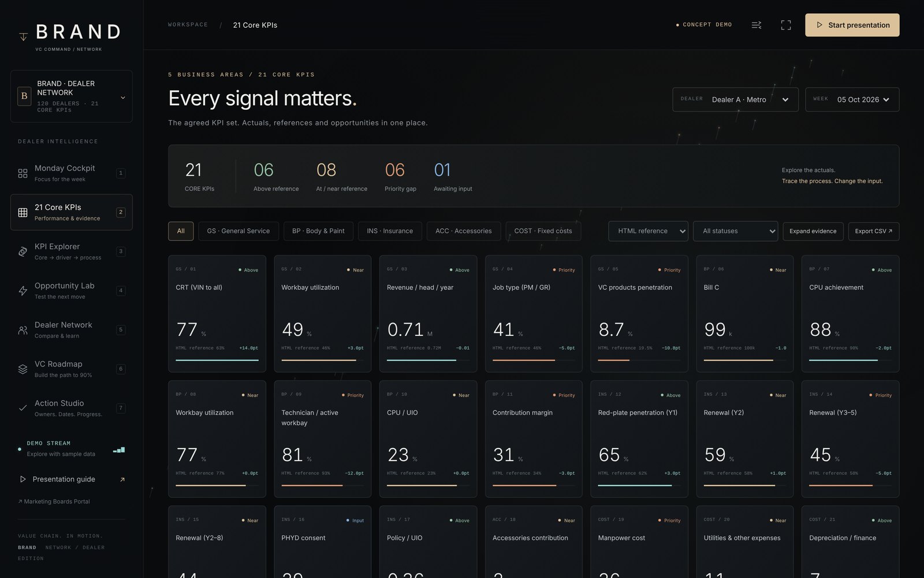Viewport: 924px width, 578px height.
Task: Open the CRT (VIN to all) KPI card
Action: [217, 313]
